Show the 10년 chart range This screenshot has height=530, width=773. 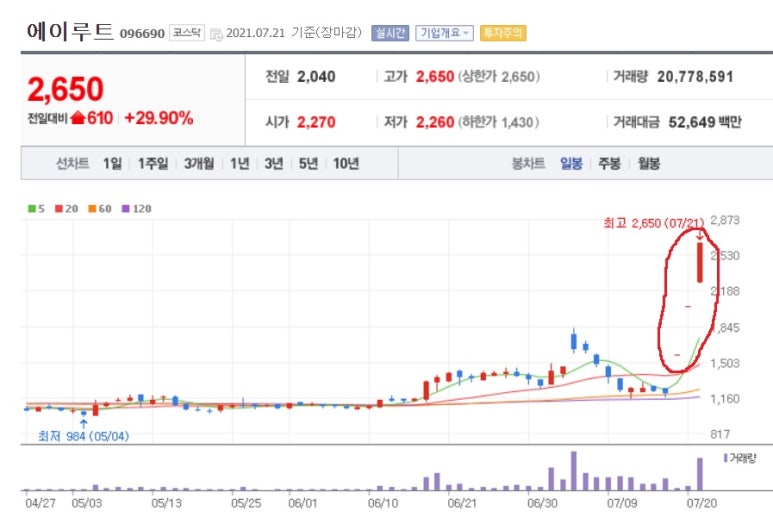pyautogui.click(x=346, y=163)
